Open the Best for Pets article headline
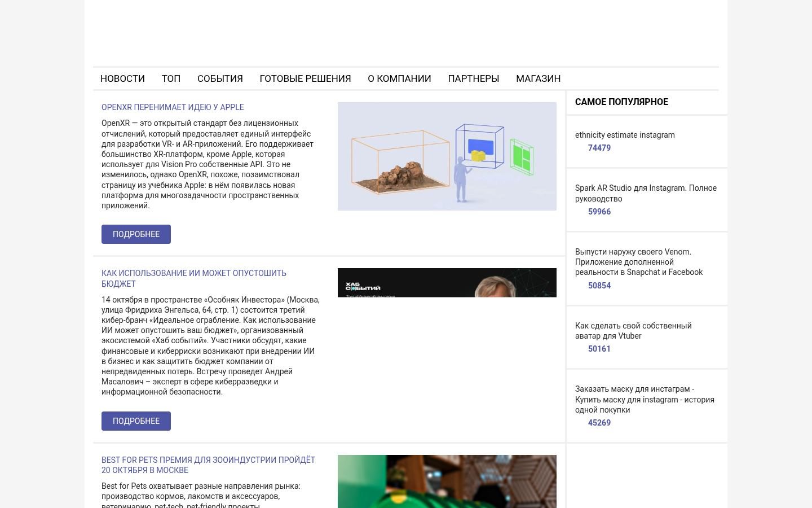The height and width of the screenshot is (508, 812). click(208, 465)
